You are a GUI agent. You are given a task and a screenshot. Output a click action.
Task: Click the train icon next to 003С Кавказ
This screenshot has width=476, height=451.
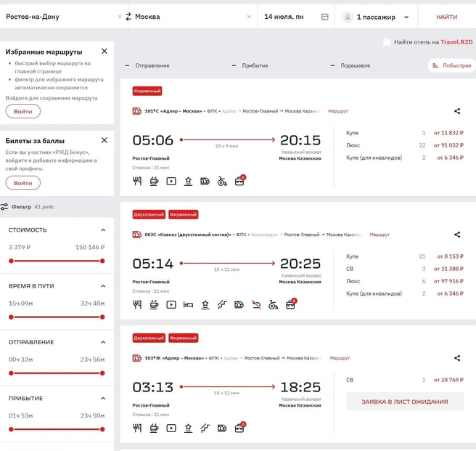click(137, 235)
